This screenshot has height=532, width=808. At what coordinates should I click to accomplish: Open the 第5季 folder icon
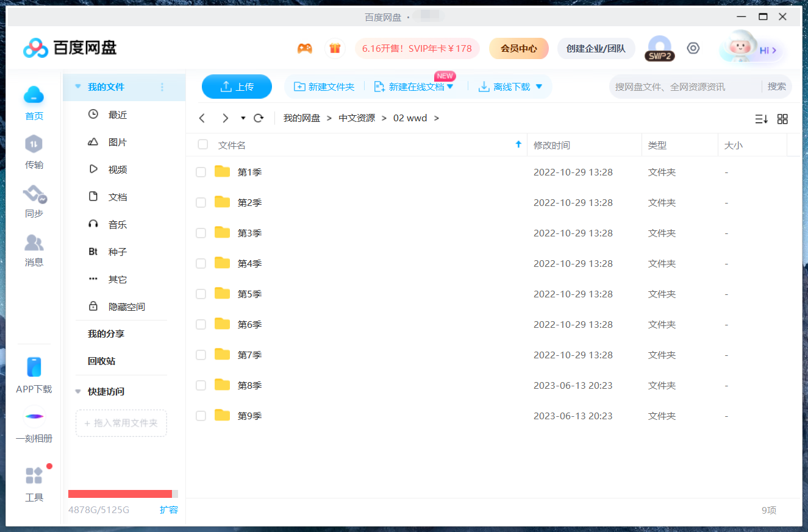pyautogui.click(x=223, y=293)
